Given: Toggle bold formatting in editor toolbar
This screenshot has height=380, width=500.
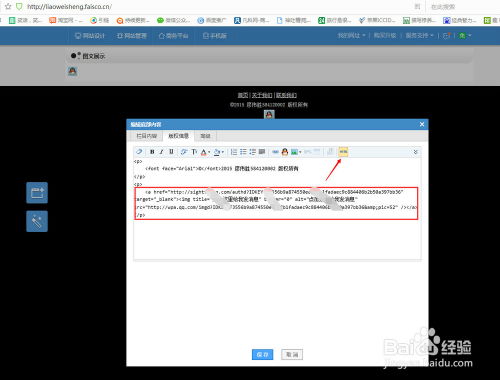Looking at the screenshot, I should pyautogui.click(x=152, y=152).
